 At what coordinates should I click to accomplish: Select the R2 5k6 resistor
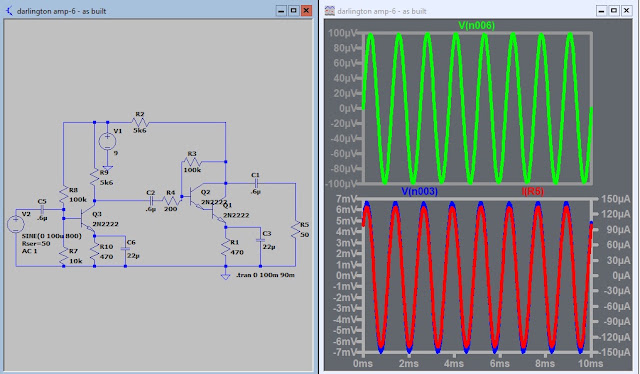click(x=140, y=122)
